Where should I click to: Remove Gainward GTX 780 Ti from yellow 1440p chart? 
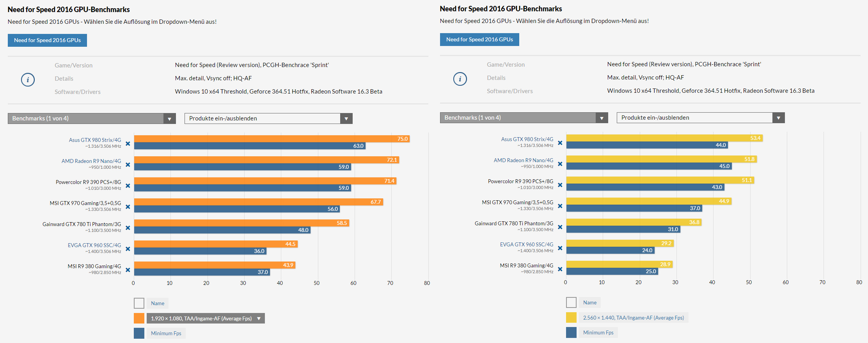click(560, 227)
